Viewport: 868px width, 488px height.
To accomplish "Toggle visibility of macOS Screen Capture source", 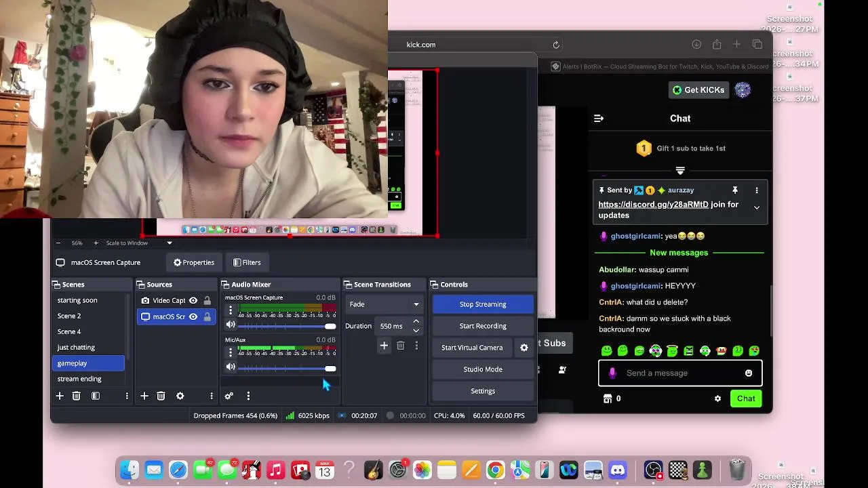I will pos(193,317).
